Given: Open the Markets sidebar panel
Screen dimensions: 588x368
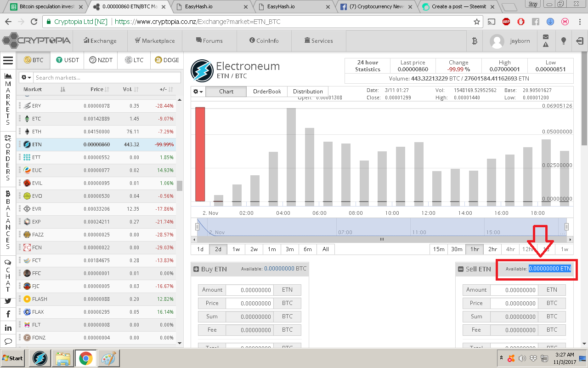Looking at the screenshot, I should [8, 98].
